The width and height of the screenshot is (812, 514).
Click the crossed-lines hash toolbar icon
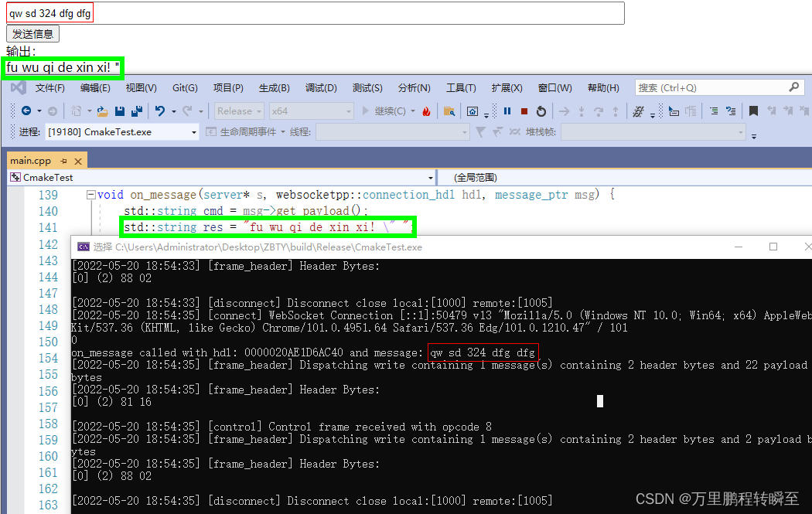(x=638, y=111)
